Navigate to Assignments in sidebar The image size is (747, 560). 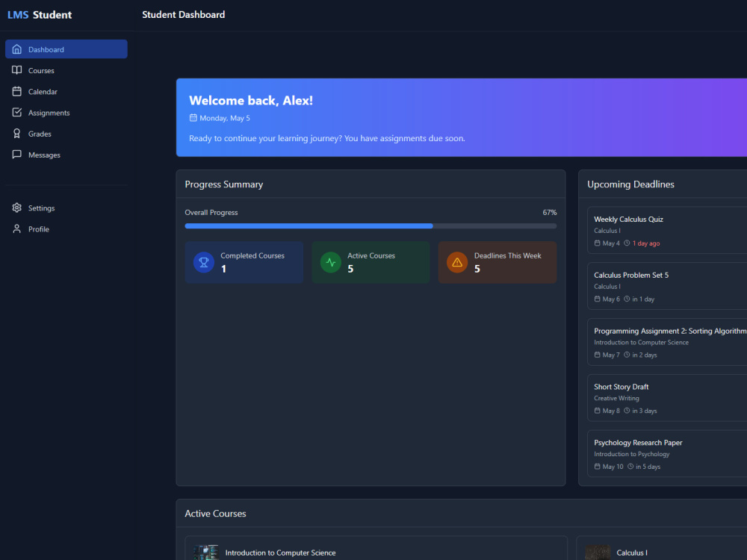click(x=66, y=113)
